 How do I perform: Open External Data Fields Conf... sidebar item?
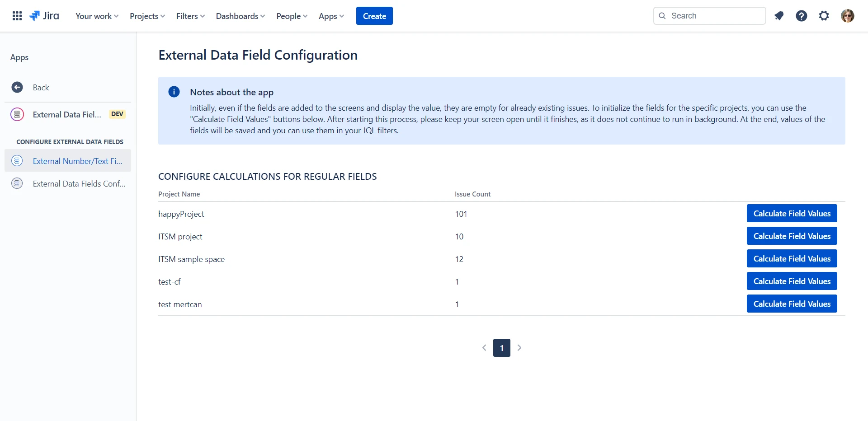tap(68, 183)
